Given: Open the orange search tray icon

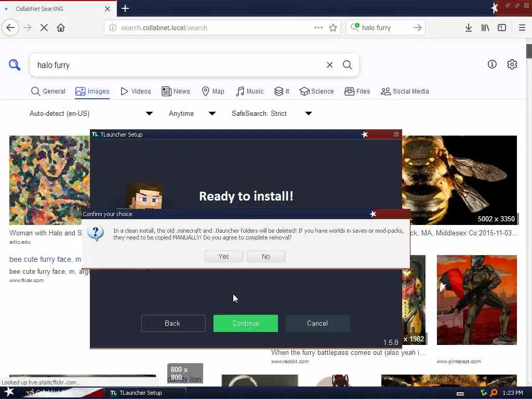Looking at the screenshot, I should (494, 393).
